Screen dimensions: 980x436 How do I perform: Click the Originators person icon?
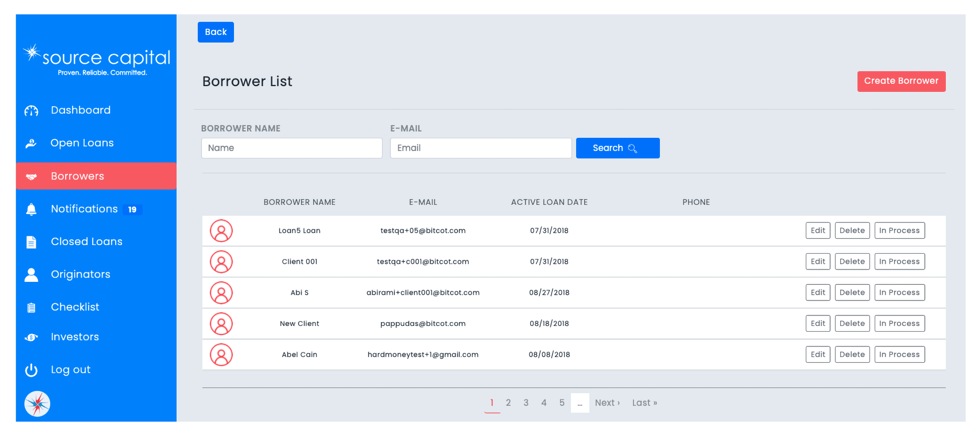31,275
